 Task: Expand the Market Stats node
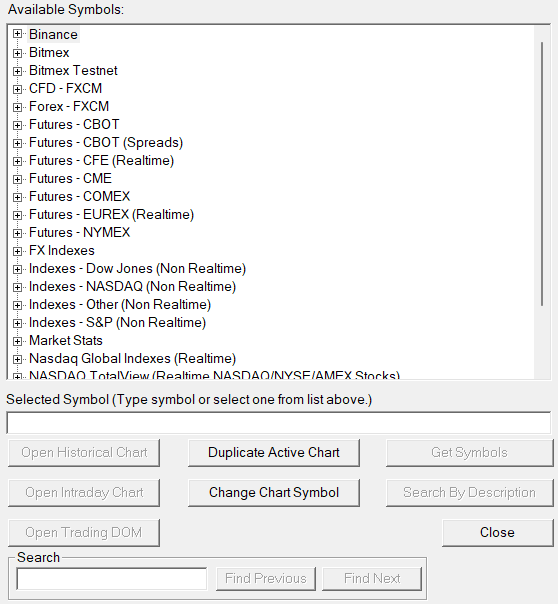pyautogui.click(x=17, y=341)
